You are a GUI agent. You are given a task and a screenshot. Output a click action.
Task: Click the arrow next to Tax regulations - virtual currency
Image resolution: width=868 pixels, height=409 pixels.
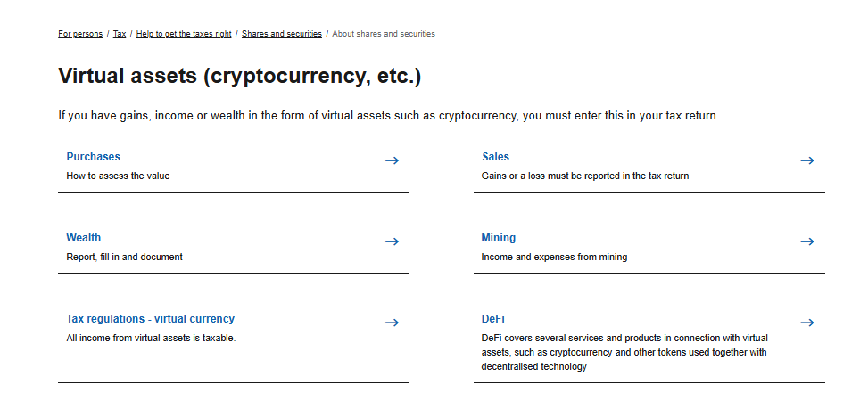click(392, 323)
